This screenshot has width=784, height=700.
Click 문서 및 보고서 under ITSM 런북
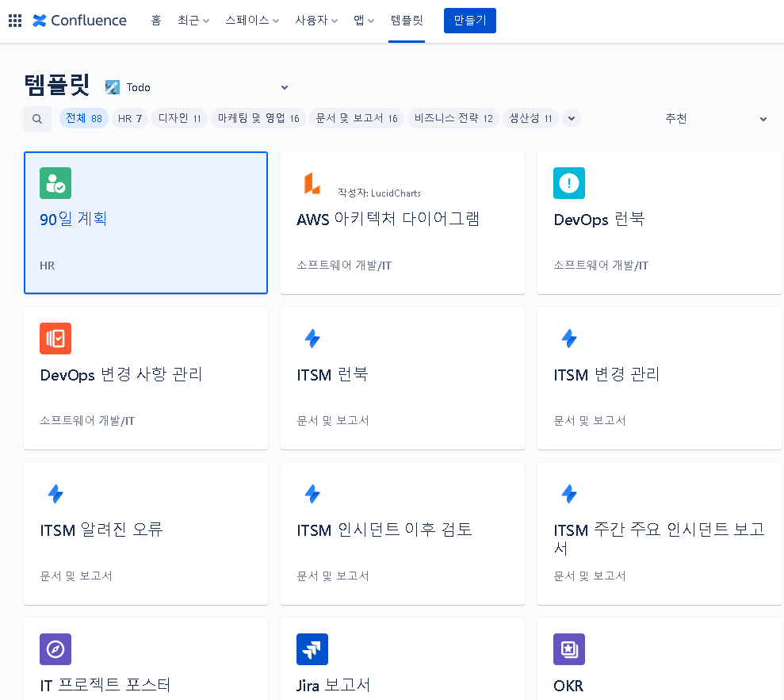(333, 421)
